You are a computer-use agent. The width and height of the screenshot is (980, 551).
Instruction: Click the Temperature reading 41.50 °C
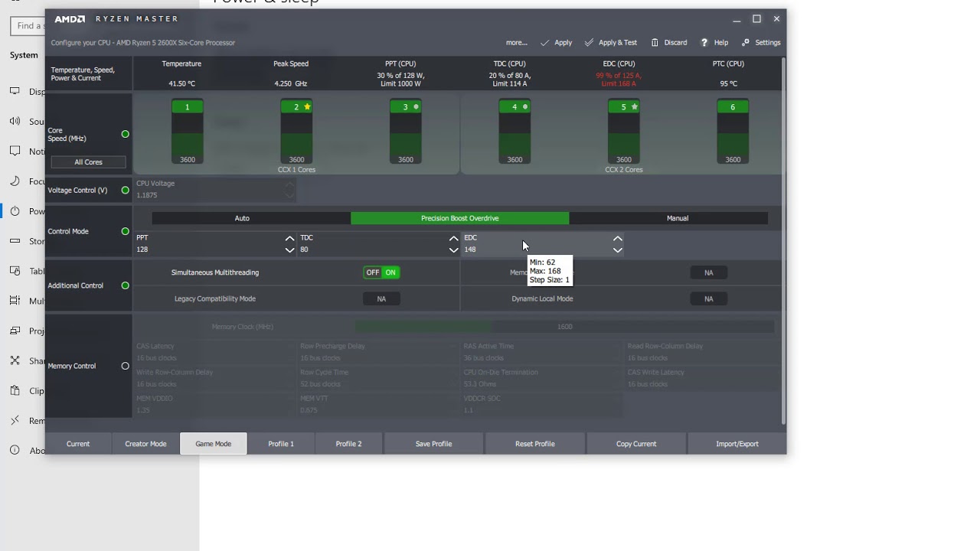181,83
